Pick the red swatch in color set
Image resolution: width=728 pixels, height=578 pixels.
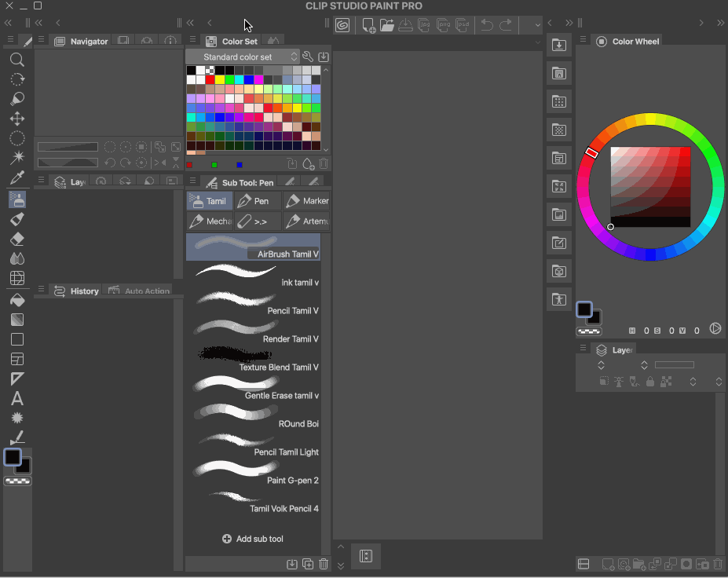(210, 79)
